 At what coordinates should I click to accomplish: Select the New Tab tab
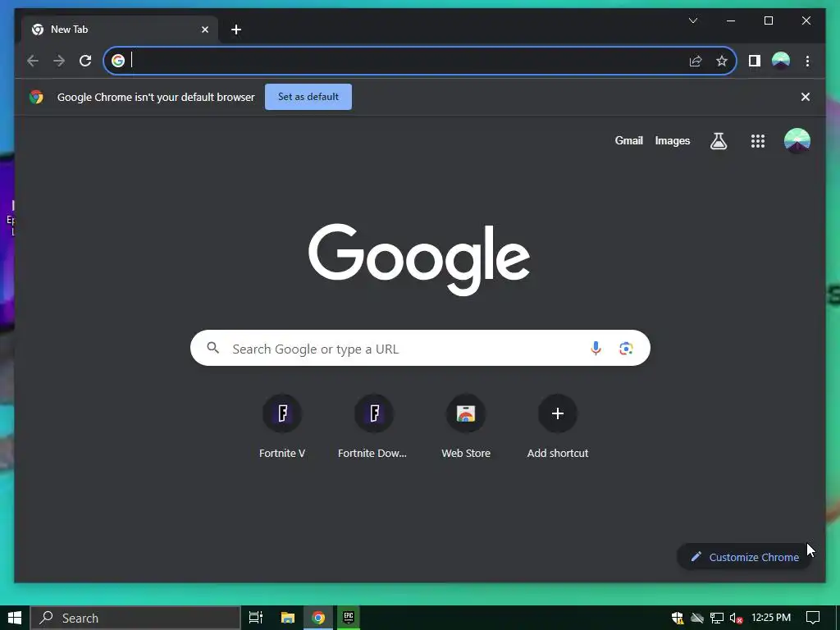tap(119, 30)
